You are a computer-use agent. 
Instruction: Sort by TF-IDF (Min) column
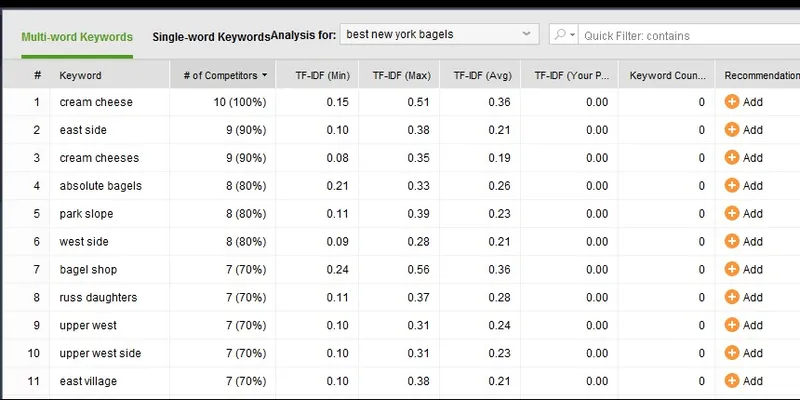317,75
